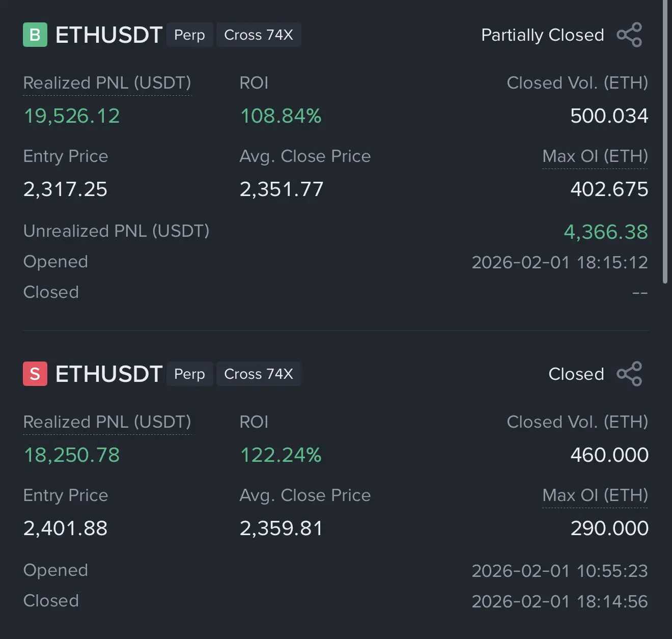Show Max OI explanation for the long position
The width and height of the screenshot is (672, 639).
[595, 156]
